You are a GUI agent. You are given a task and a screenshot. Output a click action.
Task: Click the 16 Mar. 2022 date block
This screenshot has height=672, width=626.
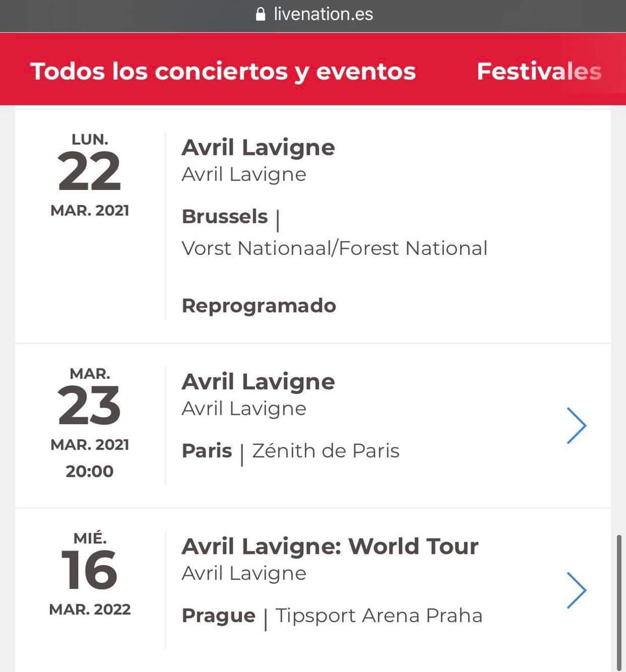(90, 574)
